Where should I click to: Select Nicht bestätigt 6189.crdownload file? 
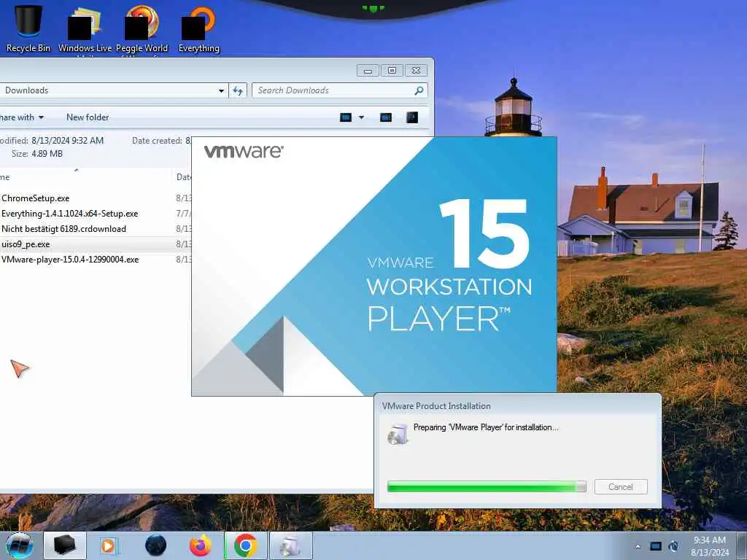(x=64, y=228)
